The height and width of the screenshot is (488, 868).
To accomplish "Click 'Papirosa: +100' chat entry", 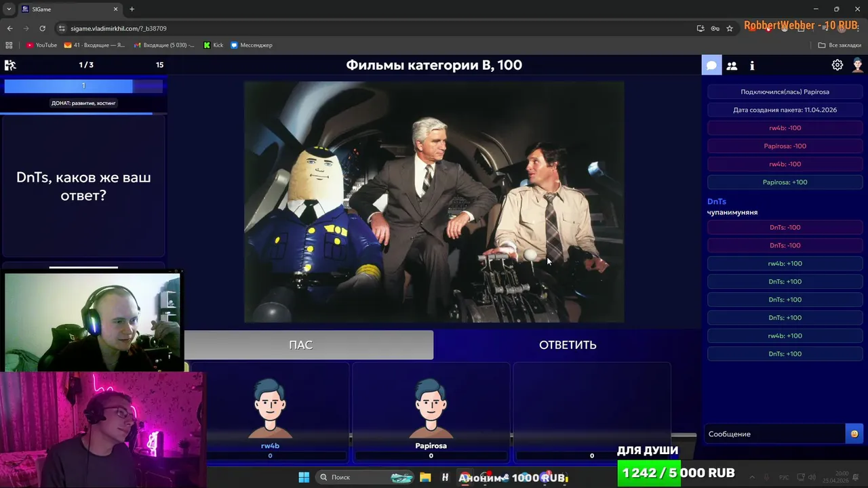I will pyautogui.click(x=785, y=182).
